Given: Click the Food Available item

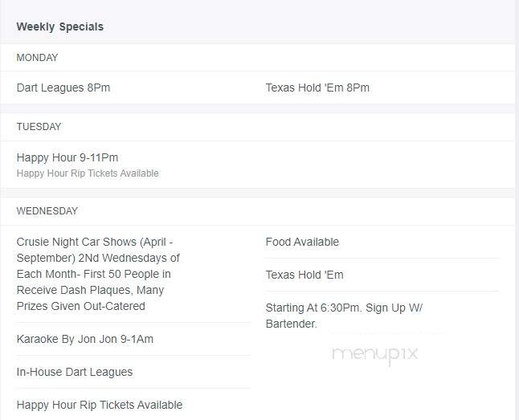Looking at the screenshot, I should click(302, 242).
